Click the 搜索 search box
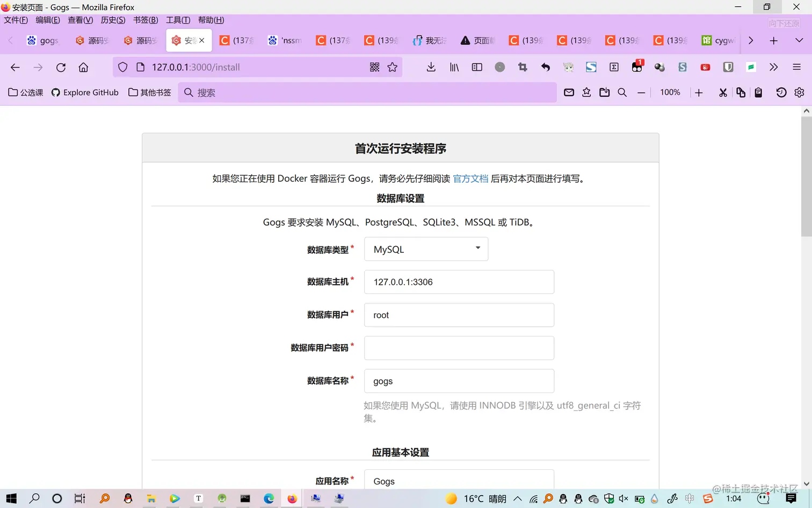The width and height of the screenshot is (812, 508). (367, 92)
